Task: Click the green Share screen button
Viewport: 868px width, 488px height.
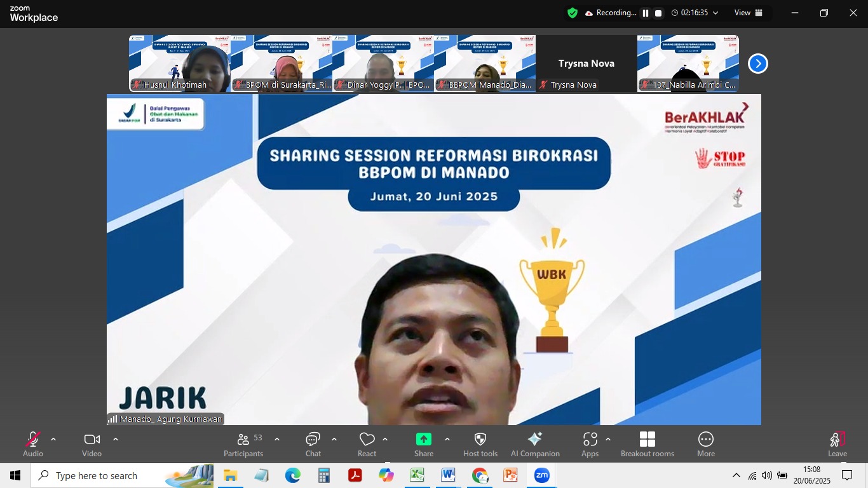Action: 423,440
